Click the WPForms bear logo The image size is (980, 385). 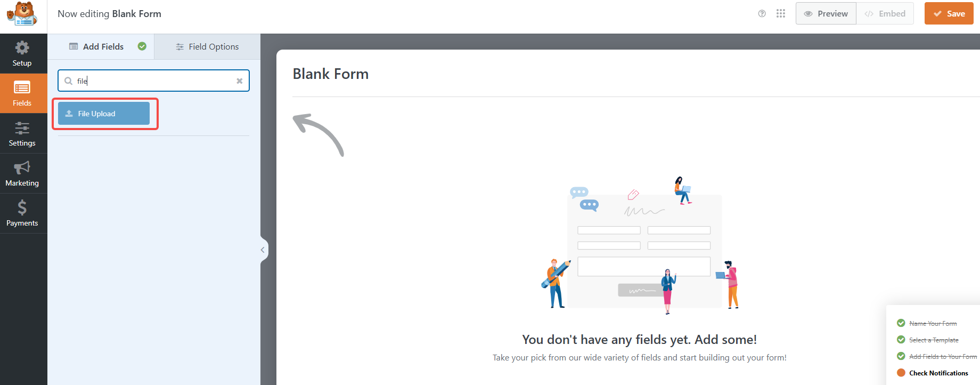[22, 14]
